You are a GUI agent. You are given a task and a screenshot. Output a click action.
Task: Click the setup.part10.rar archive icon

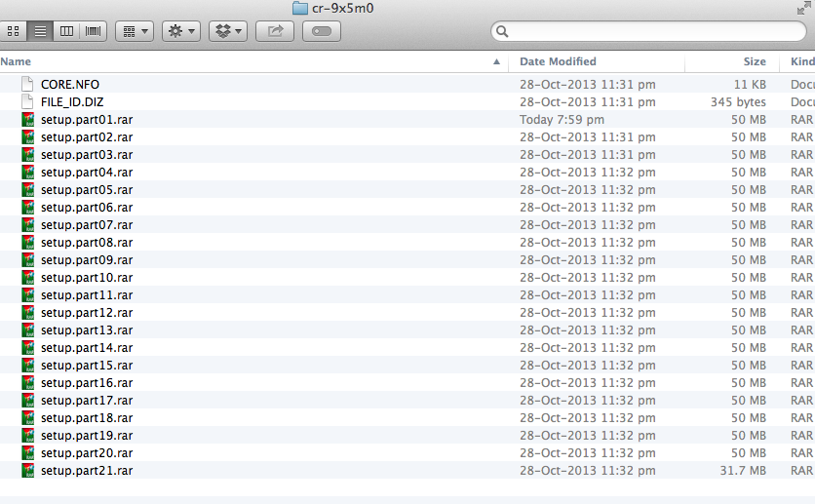click(28, 278)
